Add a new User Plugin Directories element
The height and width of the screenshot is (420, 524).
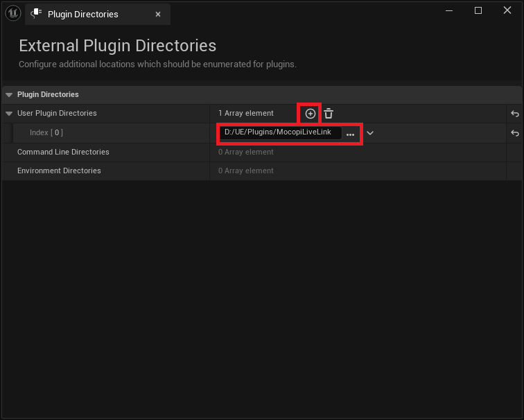[310, 114]
